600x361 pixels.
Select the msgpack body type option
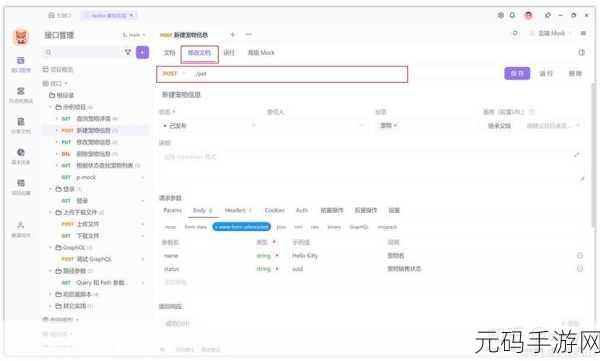[x=387, y=227]
